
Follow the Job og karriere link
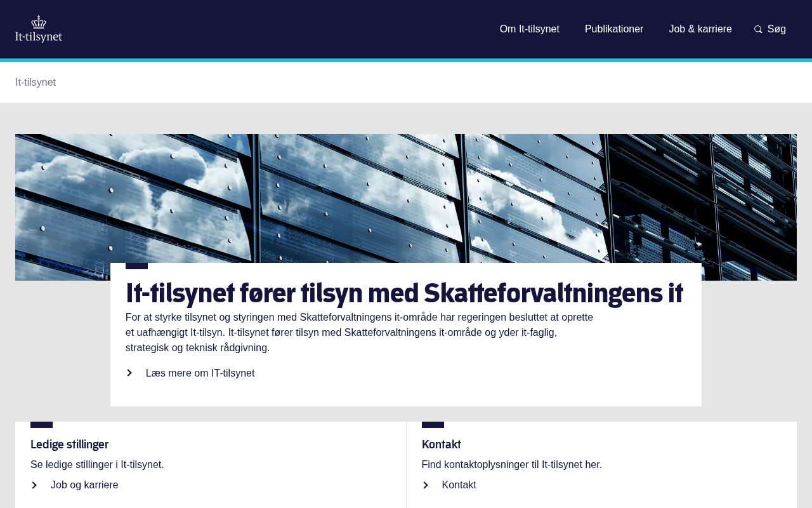84,485
